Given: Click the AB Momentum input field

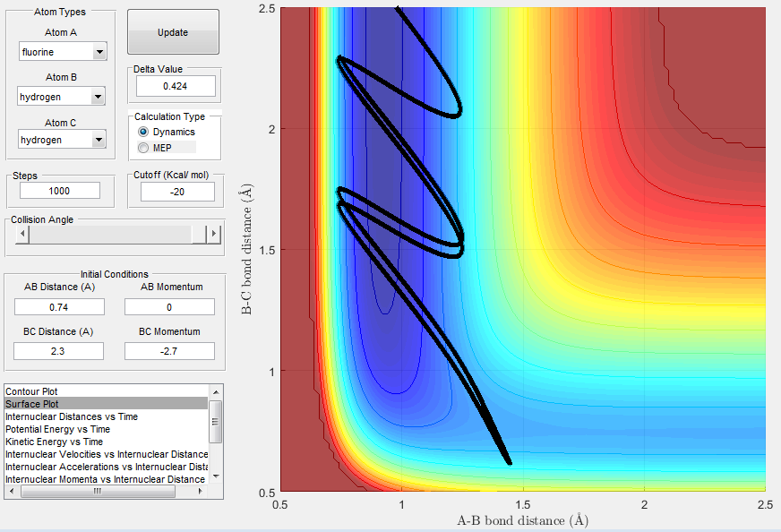Looking at the screenshot, I should pyautogui.click(x=169, y=307).
